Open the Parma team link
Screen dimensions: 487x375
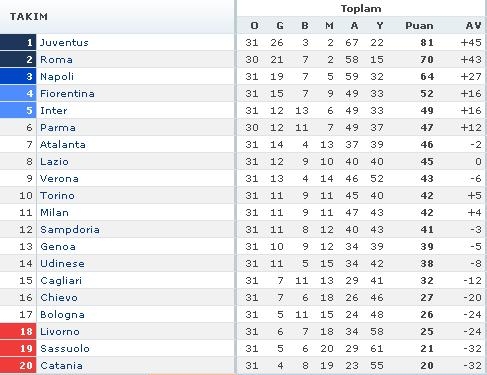[x=58, y=128]
